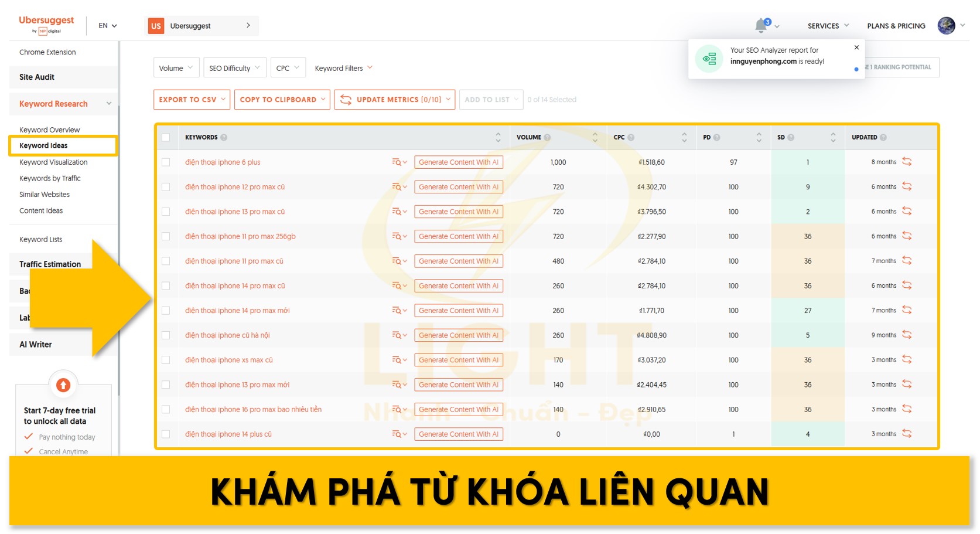Open Chrome Extension link

[x=47, y=52]
